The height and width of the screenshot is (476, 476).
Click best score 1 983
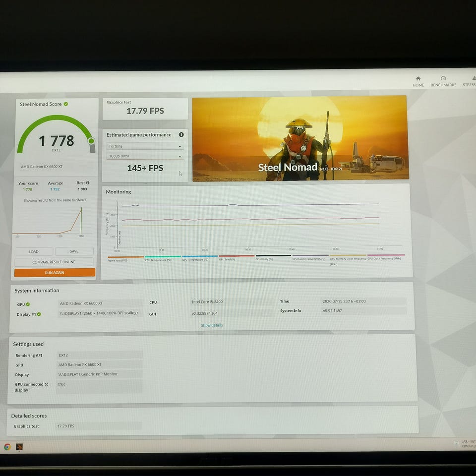[82, 189]
